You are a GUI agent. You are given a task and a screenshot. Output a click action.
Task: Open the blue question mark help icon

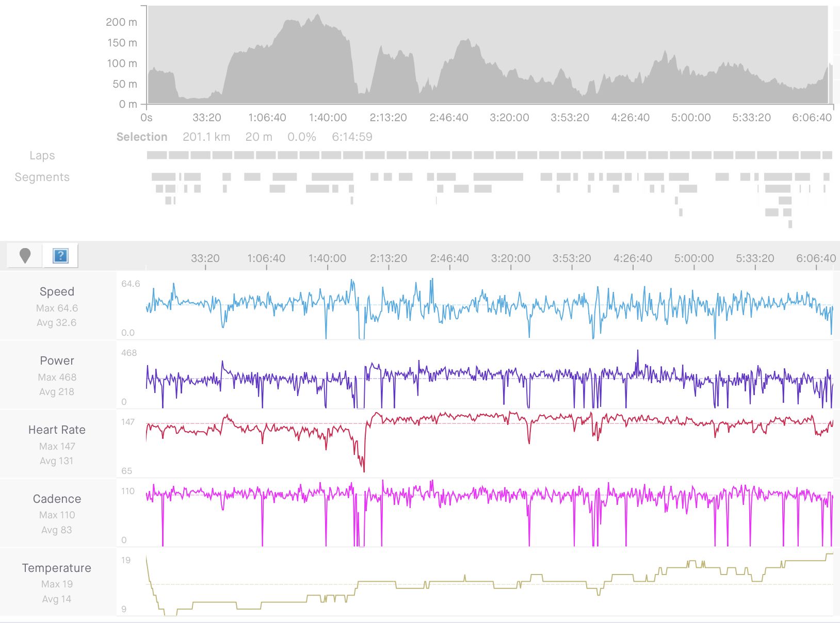60,255
